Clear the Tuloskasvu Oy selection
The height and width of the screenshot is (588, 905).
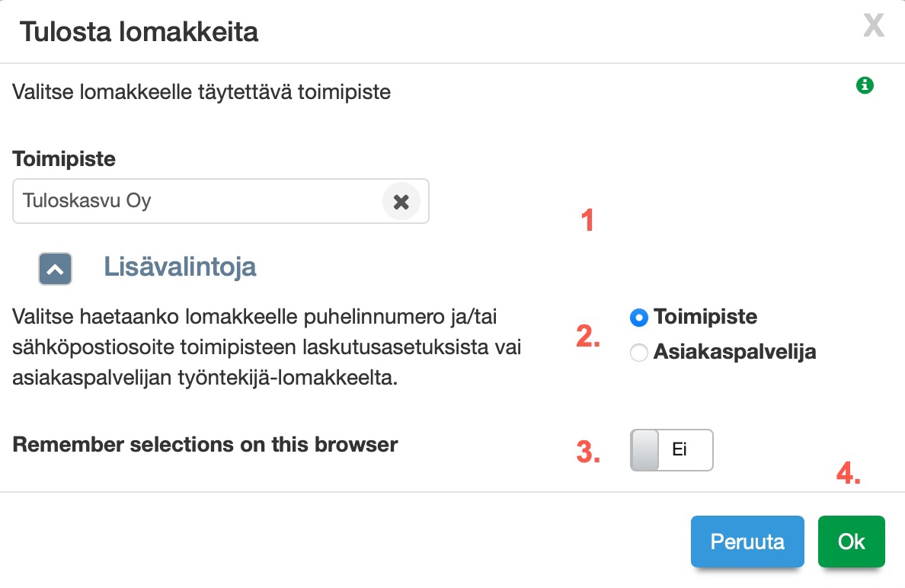coord(401,202)
